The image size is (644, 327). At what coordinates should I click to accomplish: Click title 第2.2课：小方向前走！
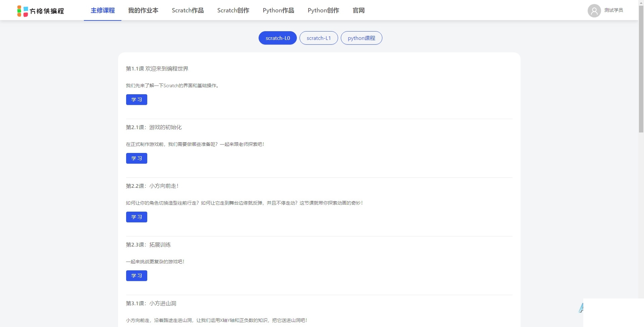[152, 186]
